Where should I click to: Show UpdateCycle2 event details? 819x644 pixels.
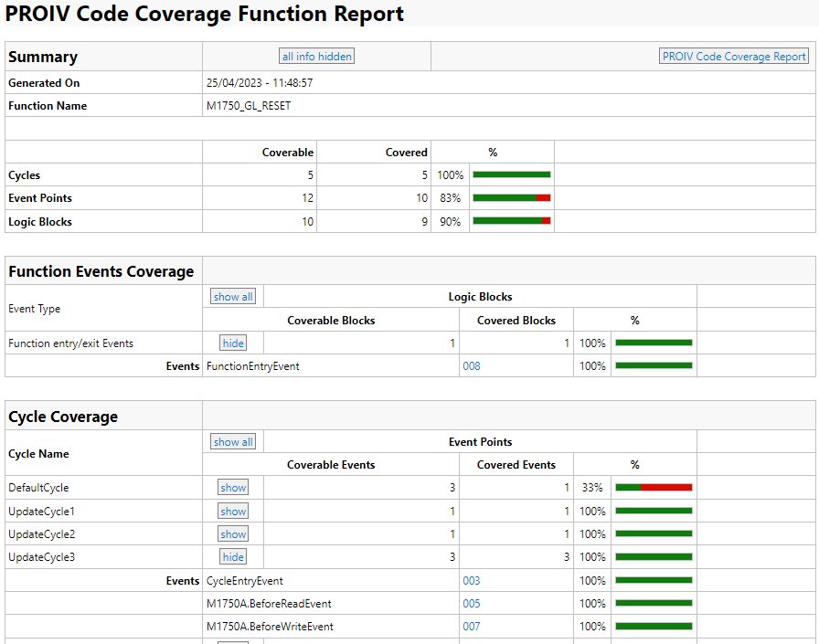pyautogui.click(x=233, y=533)
